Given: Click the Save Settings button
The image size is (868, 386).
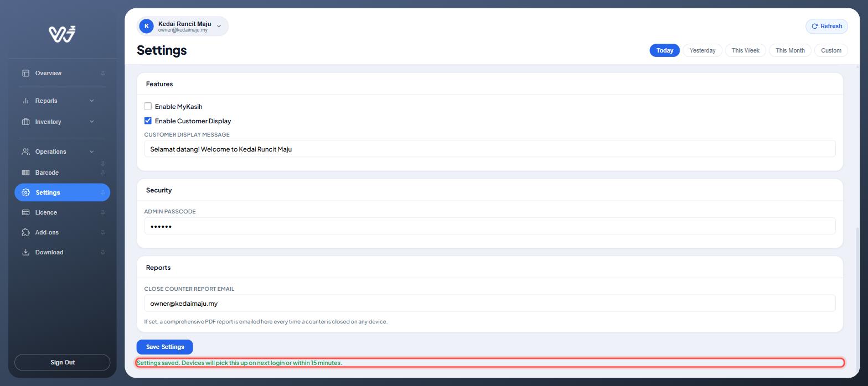Looking at the screenshot, I should coord(164,347).
